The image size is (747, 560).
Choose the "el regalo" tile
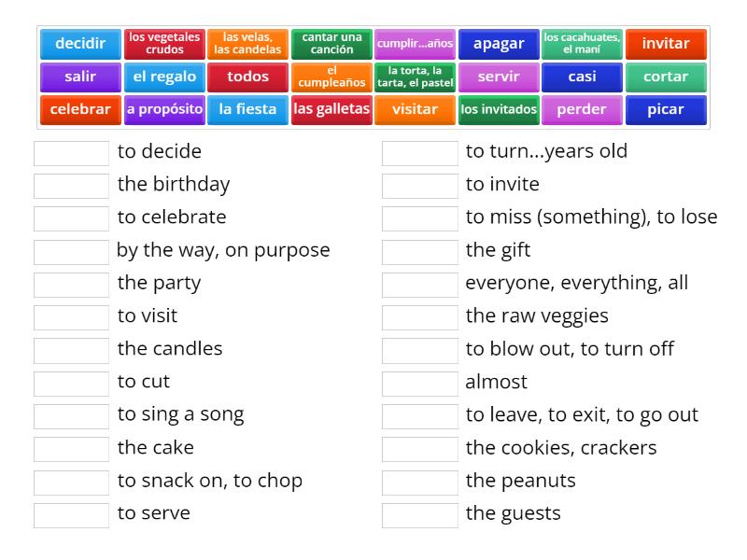coord(165,77)
